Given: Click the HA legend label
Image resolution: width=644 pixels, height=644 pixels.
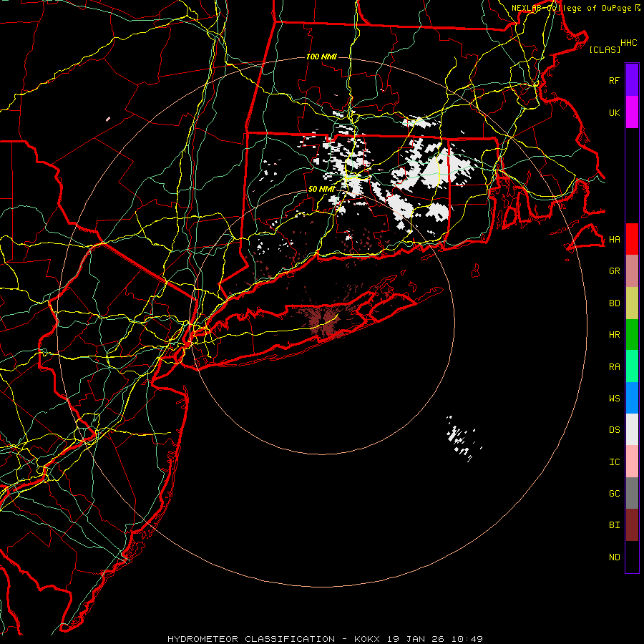Looking at the screenshot, I should [614, 239].
